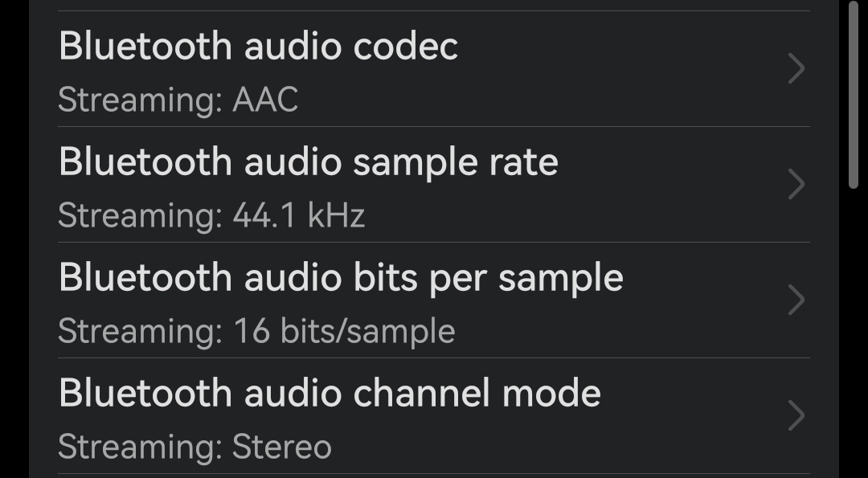
Task: Select the 'Bluetooth audio codec' title text
Action: coord(258,47)
